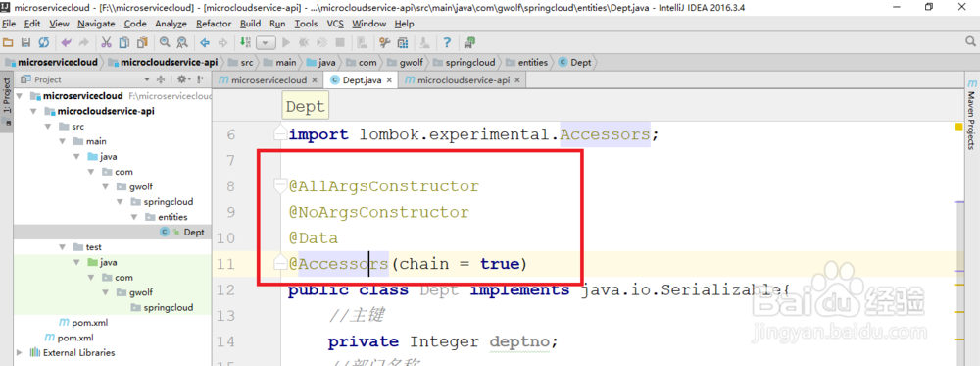Collapse the entities folder node
Viewport: 980px width, 366px height.
134,217
